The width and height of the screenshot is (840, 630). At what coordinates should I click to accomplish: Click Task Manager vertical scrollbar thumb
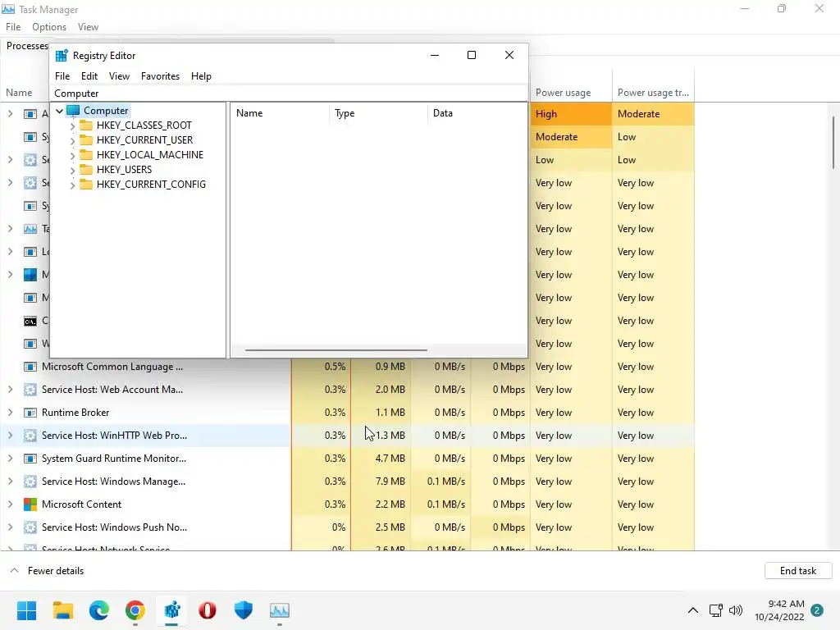833,143
